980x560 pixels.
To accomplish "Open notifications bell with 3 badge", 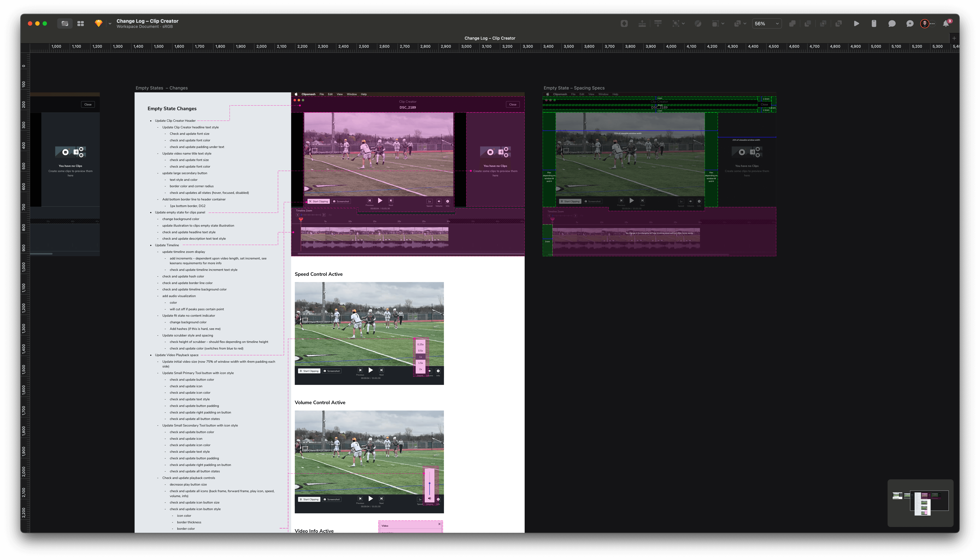I will [946, 23].
